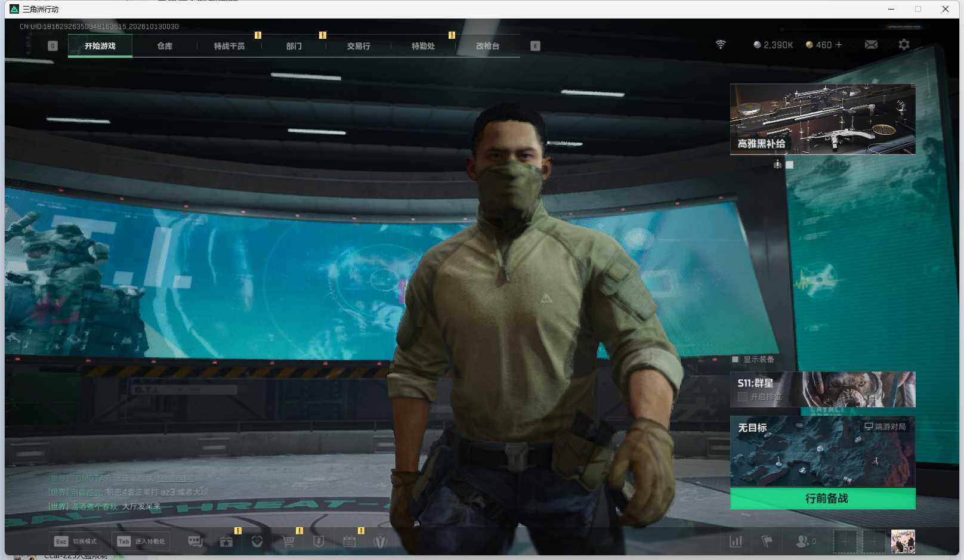
Task: Click the 2,390K currency balance
Action: tap(773, 45)
